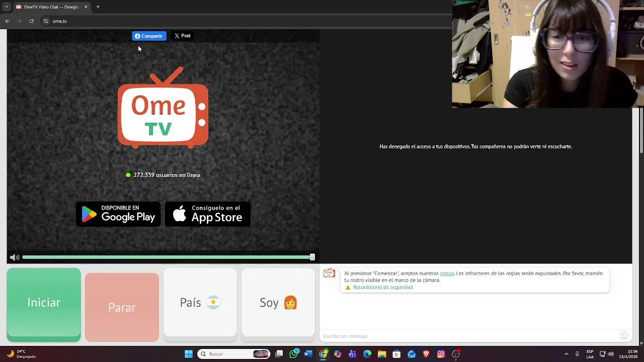Open the tab search dropdown arrow
Viewport: 644px width, 362px height.
coord(7,7)
